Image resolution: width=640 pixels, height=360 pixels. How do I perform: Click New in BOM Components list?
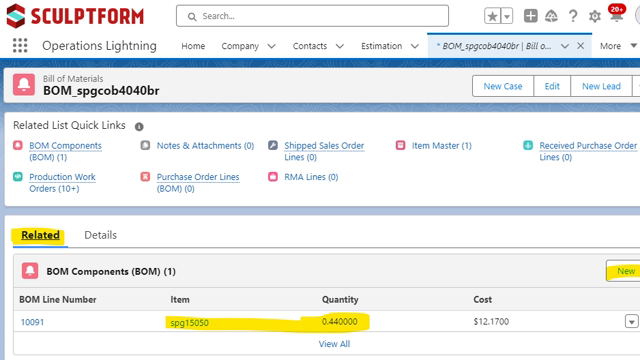[623, 271]
